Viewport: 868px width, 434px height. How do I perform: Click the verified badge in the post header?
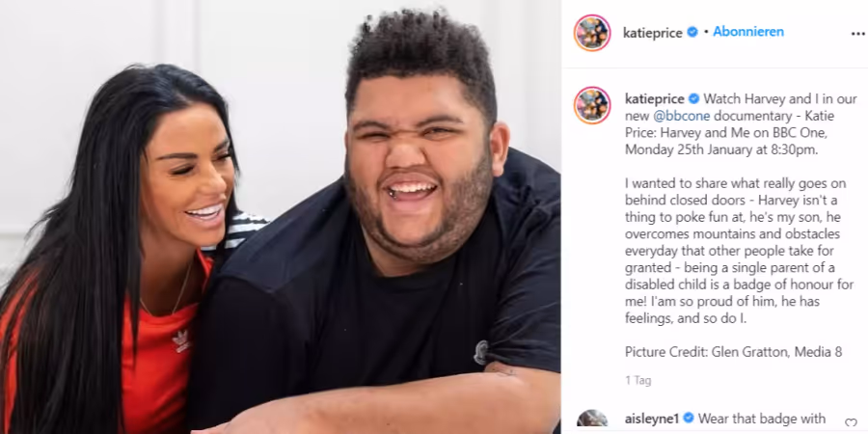point(692,33)
